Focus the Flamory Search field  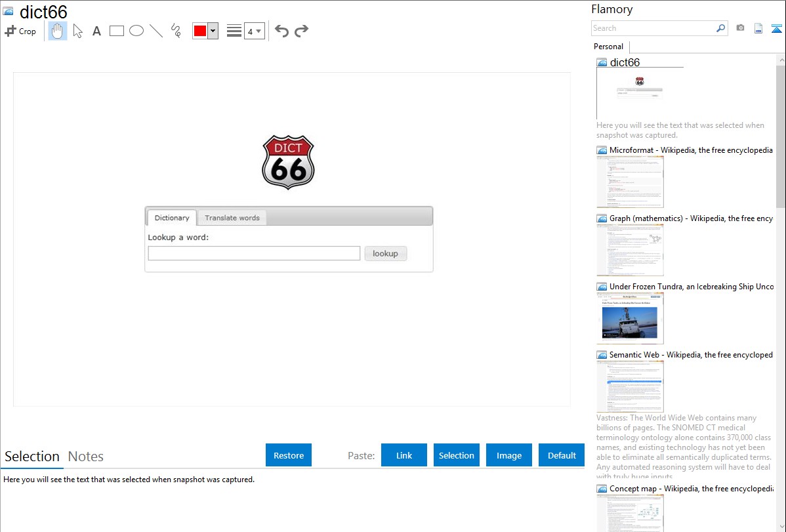coord(653,28)
